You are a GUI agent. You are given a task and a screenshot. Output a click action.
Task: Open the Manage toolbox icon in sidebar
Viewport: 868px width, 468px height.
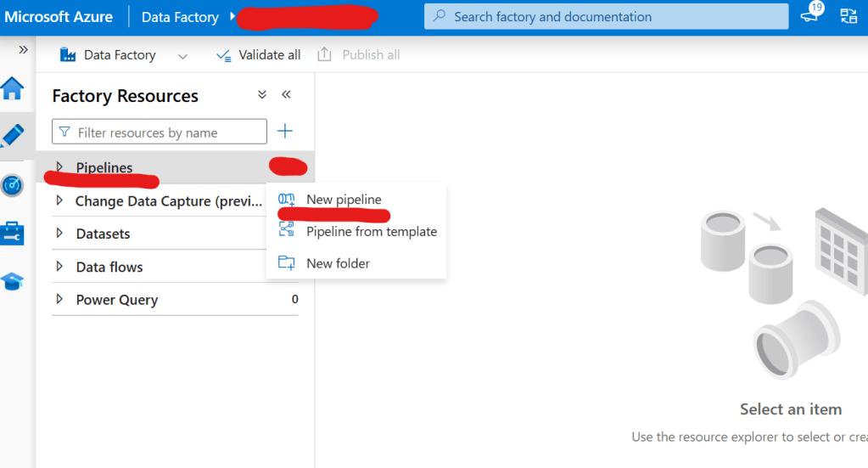(14, 233)
